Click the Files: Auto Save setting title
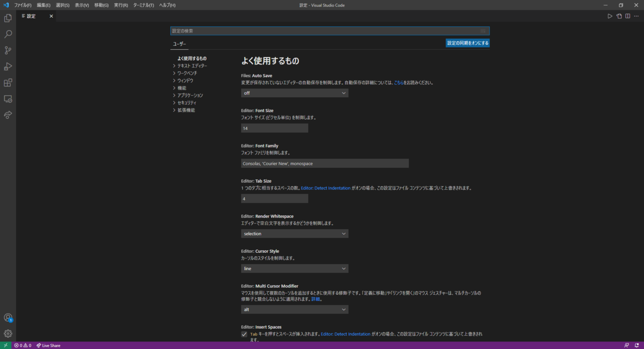 point(257,76)
